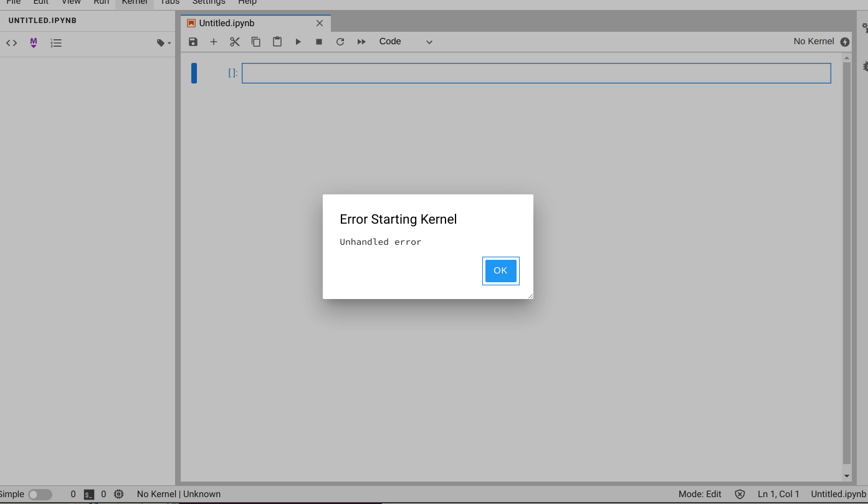The image size is (868, 504).
Task: Click No Kernel to select a kernel
Action: pos(814,41)
